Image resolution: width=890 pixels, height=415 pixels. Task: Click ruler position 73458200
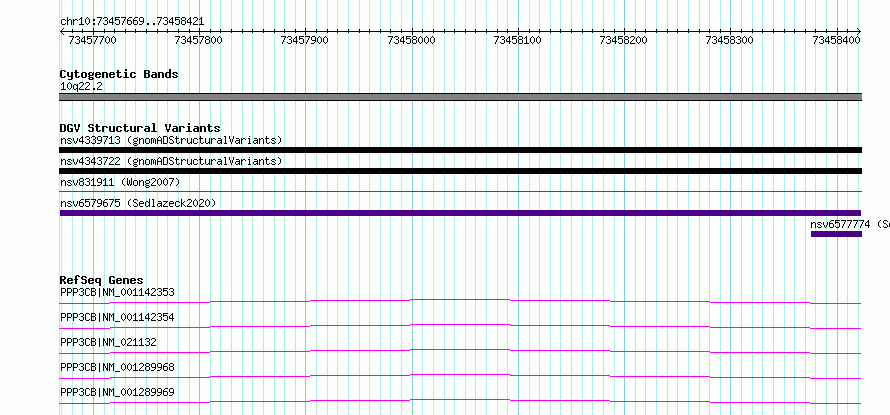click(x=624, y=40)
